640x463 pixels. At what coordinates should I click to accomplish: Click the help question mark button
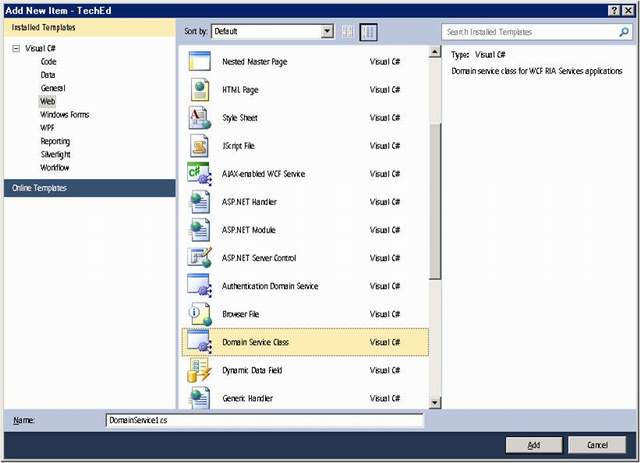(x=614, y=11)
